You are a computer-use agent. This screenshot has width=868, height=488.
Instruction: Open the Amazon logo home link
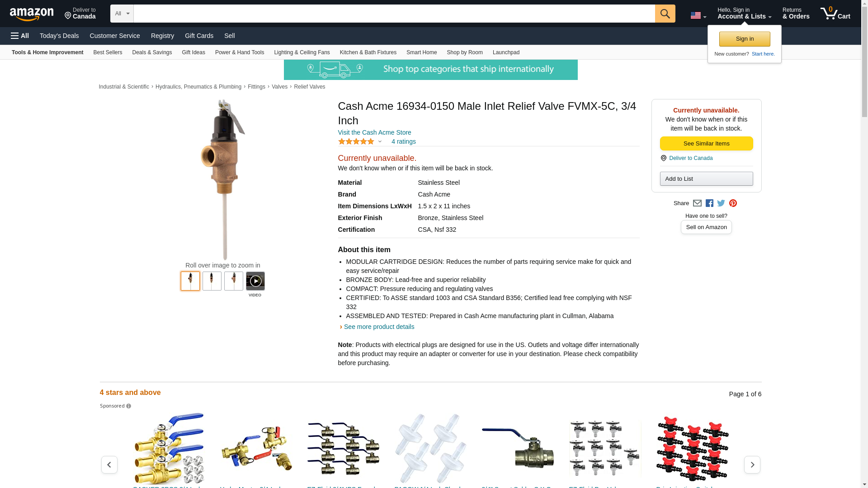[x=32, y=14]
